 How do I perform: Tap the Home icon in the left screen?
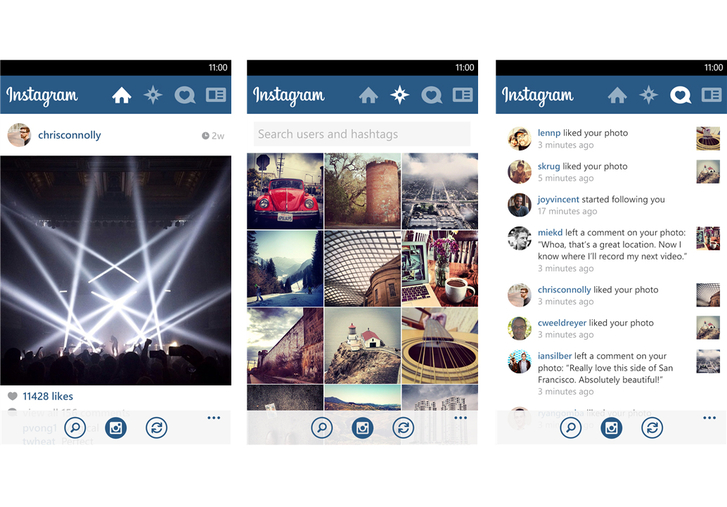[x=121, y=95]
